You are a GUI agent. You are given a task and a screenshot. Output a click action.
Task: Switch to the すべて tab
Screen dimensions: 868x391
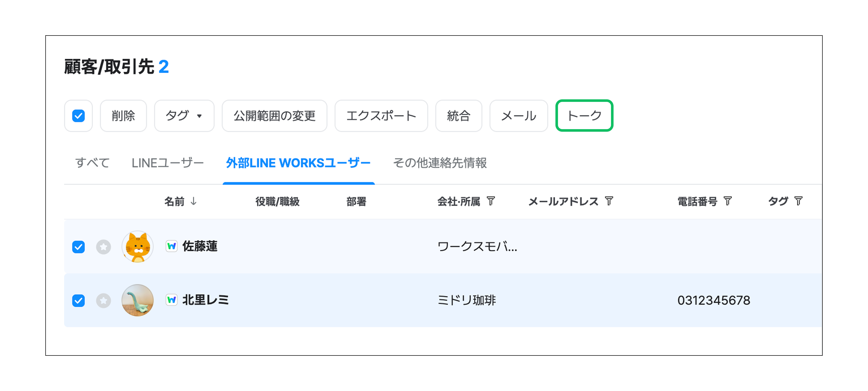click(x=92, y=163)
